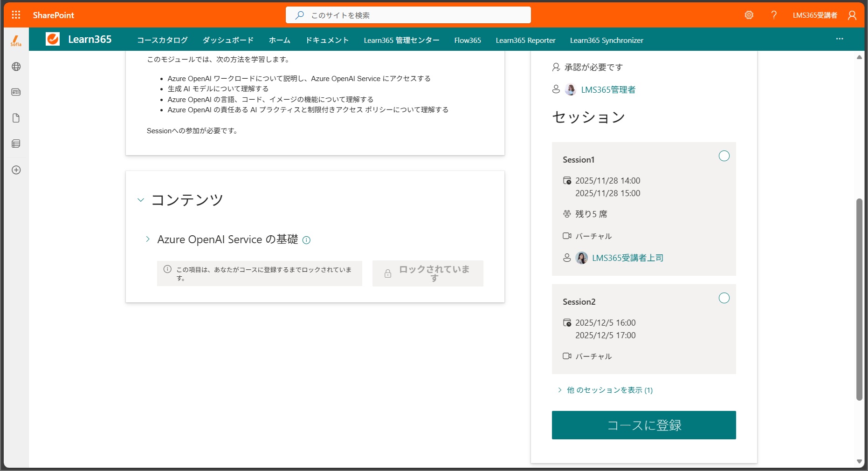Expand the Azure OpenAI Service の基礎 item
This screenshot has width=868, height=471.
(148, 239)
